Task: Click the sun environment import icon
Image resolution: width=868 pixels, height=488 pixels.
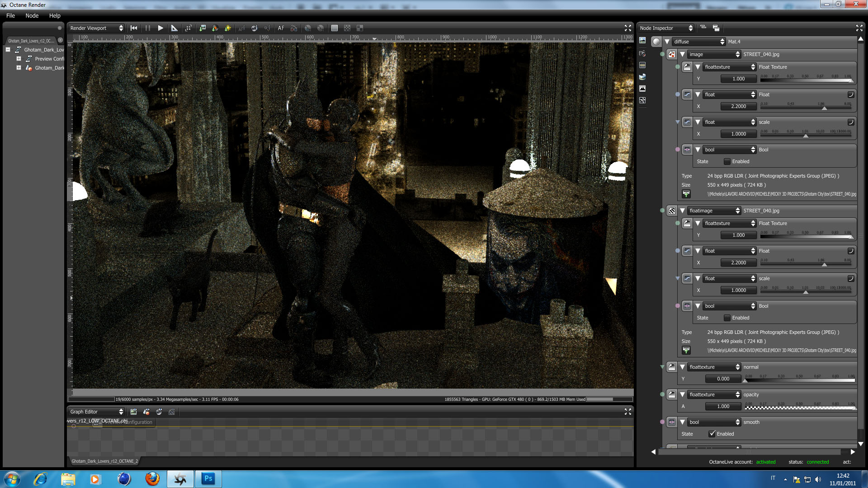Action: [x=228, y=28]
